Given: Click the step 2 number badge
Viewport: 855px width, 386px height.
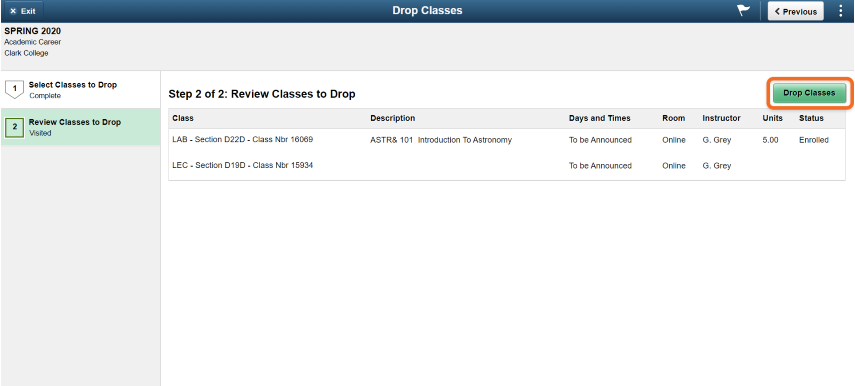Looking at the screenshot, I should point(15,127).
